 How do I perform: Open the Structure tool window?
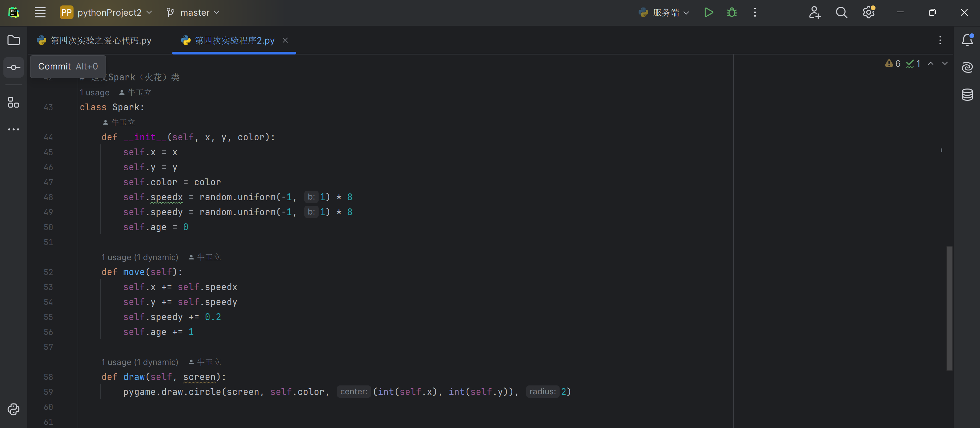(14, 102)
